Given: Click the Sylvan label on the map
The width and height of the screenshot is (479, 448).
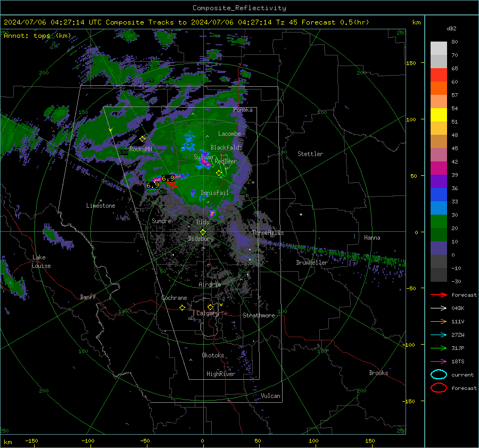Looking at the screenshot, I should click(203, 157).
